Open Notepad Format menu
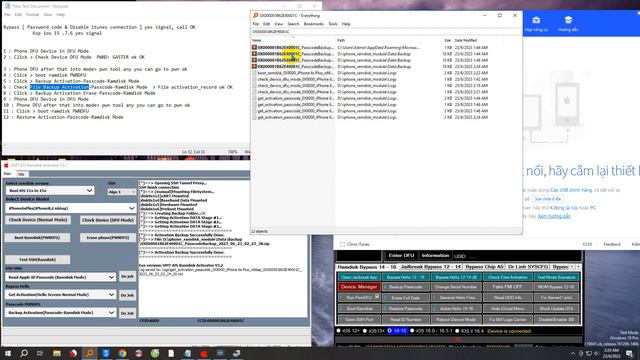640x360 pixels. click(x=32, y=15)
